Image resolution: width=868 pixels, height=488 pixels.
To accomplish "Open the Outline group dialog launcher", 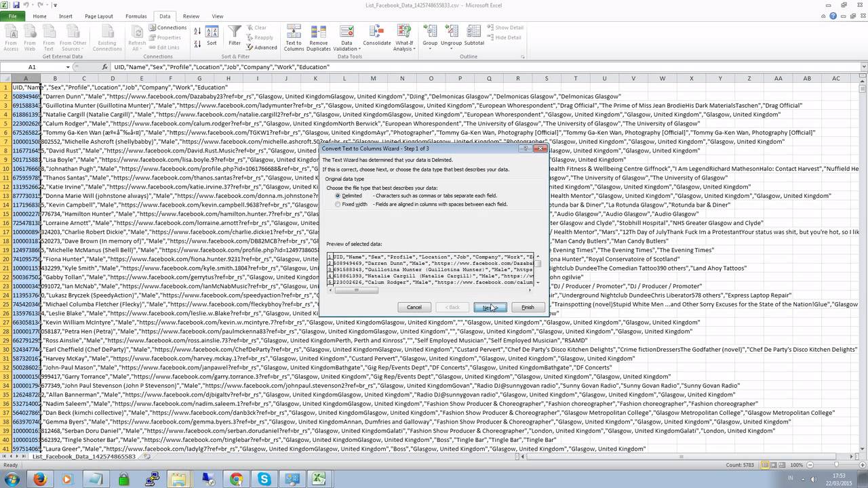I will coord(524,56).
